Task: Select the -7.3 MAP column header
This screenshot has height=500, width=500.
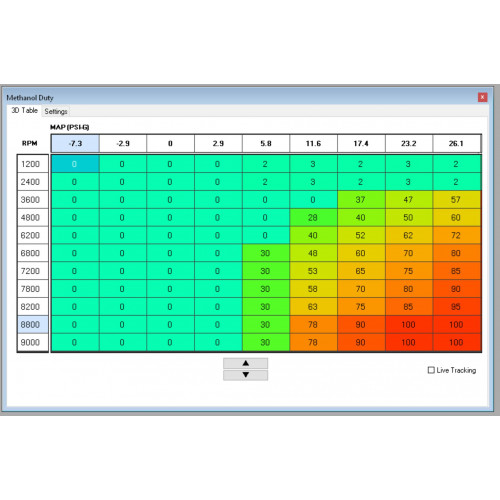Action: [75, 143]
